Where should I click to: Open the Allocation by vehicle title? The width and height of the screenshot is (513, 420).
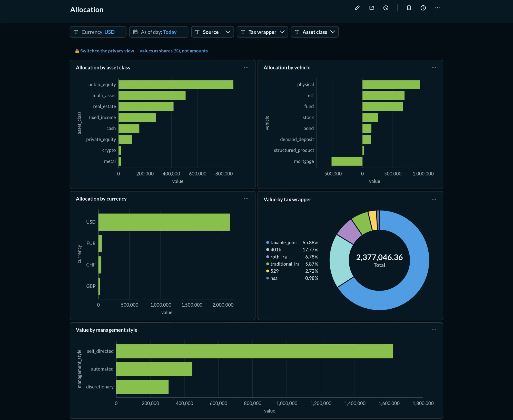(x=287, y=67)
